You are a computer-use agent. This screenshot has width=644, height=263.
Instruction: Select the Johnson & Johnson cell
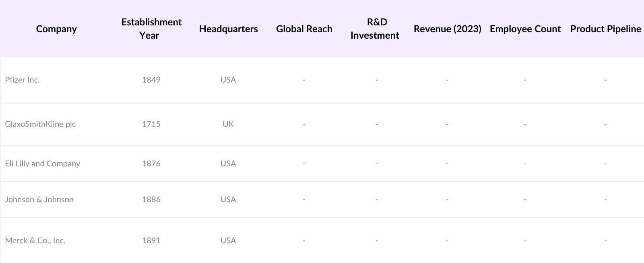pyautogui.click(x=39, y=199)
